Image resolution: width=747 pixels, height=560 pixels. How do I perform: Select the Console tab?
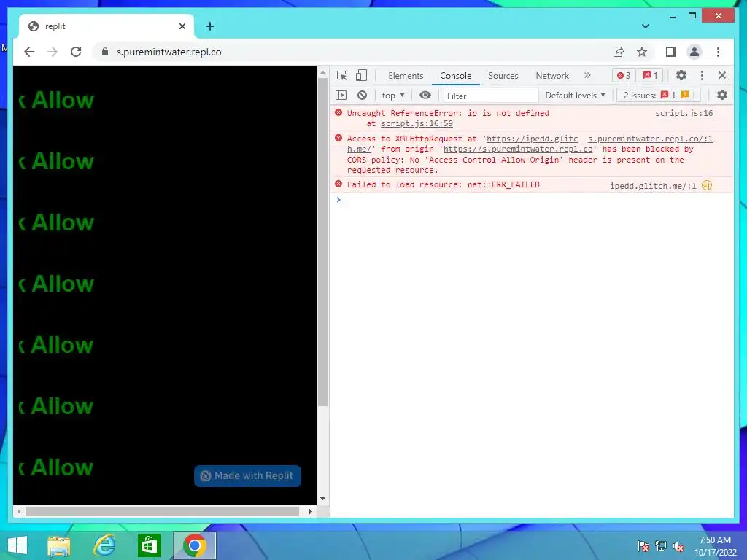tap(455, 76)
